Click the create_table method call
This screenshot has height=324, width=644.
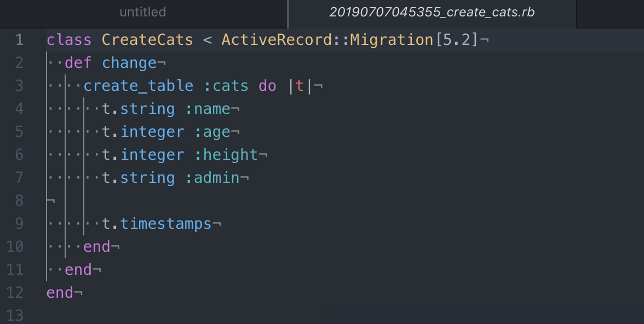(x=139, y=86)
